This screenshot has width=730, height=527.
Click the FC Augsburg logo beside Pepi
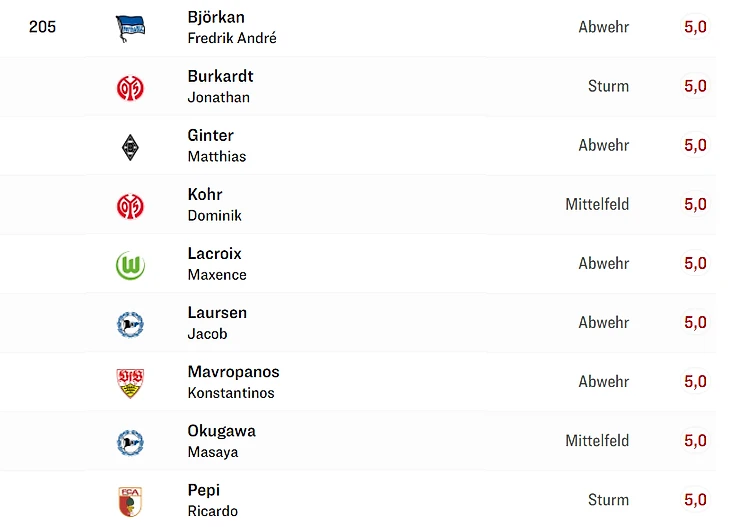[x=130, y=500]
